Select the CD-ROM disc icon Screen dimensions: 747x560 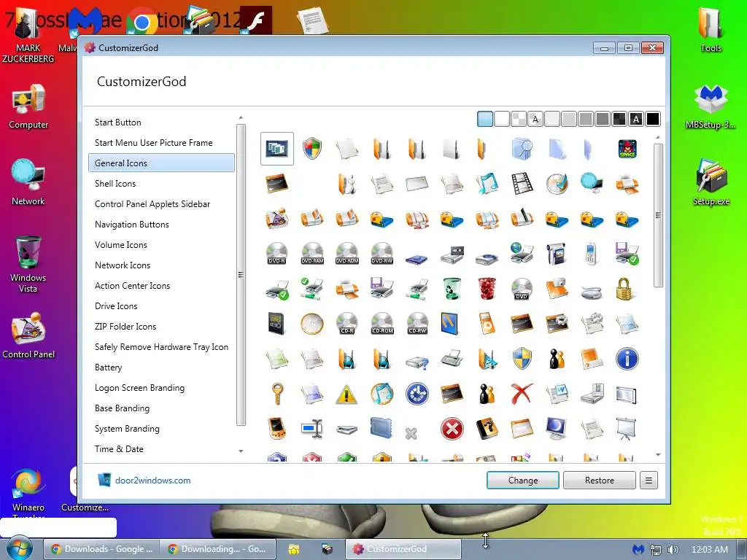coord(382,324)
